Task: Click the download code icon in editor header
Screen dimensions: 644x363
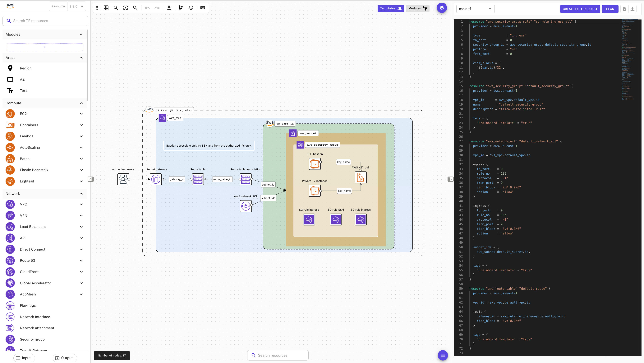Action: (632, 9)
